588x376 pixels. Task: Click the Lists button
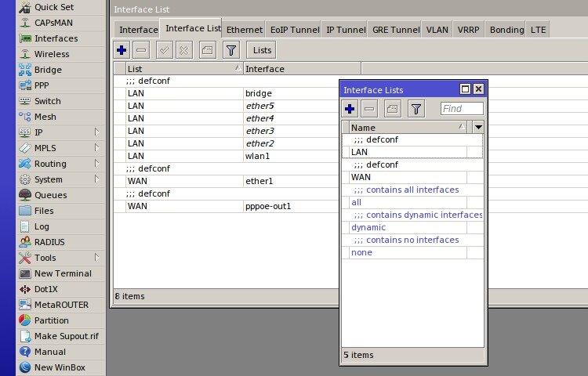click(262, 50)
